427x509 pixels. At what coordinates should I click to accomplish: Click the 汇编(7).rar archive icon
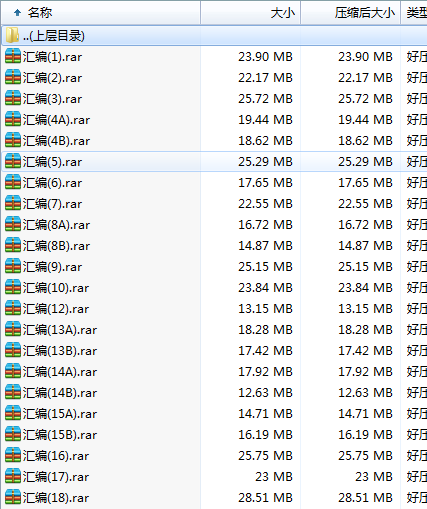pyautogui.click(x=13, y=203)
